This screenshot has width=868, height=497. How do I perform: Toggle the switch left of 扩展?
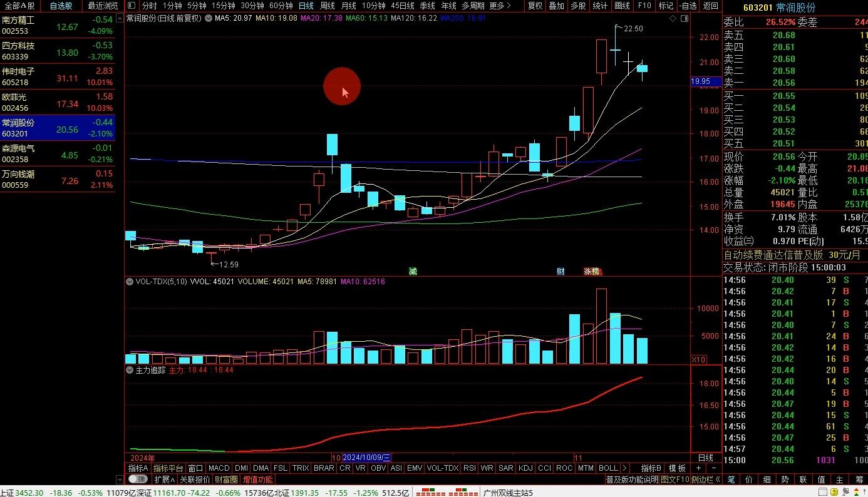pos(138,479)
